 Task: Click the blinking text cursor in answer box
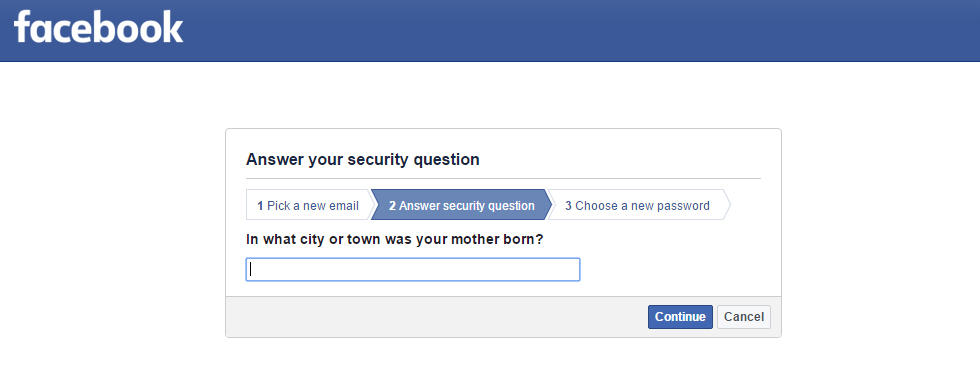click(251, 269)
